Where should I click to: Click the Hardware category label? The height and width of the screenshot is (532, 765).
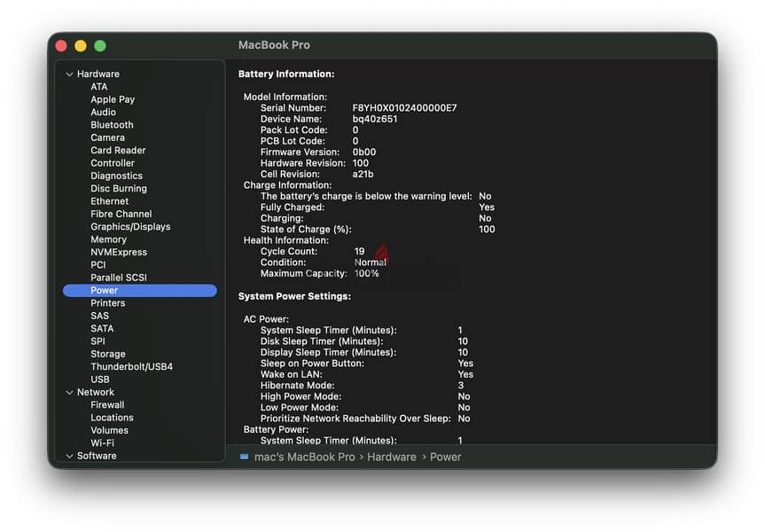98,74
